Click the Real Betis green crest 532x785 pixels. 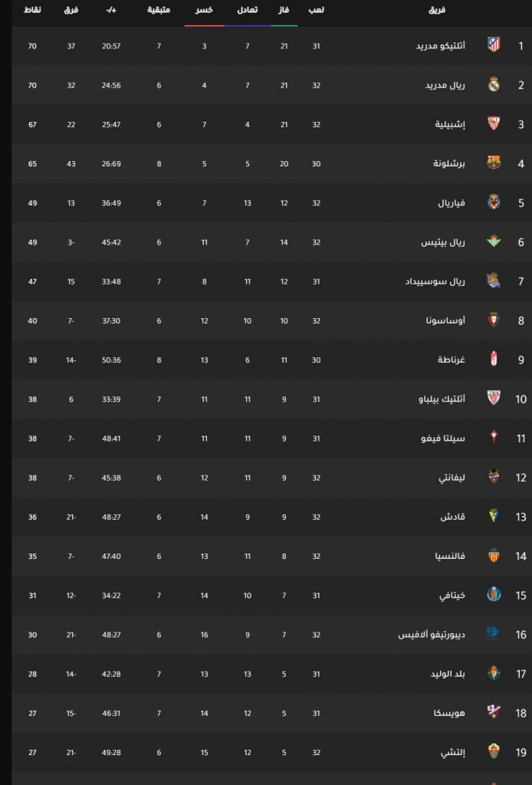pos(494,241)
